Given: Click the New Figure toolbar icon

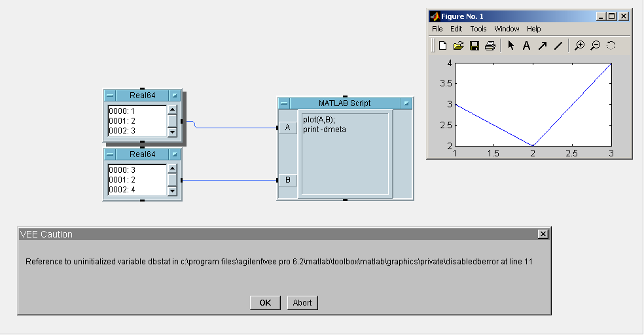Looking at the screenshot, I should click(443, 46).
